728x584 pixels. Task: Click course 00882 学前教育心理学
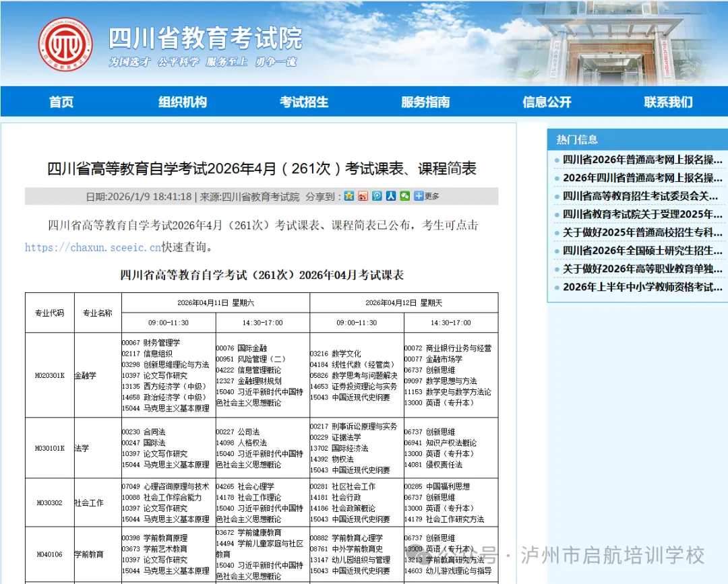coord(346,538)
